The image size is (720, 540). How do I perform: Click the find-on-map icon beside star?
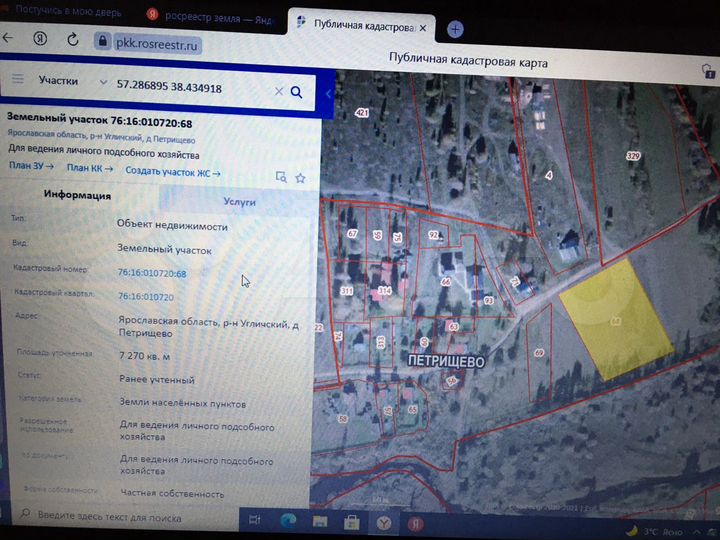pyautogui.click(x=281, y=177)
